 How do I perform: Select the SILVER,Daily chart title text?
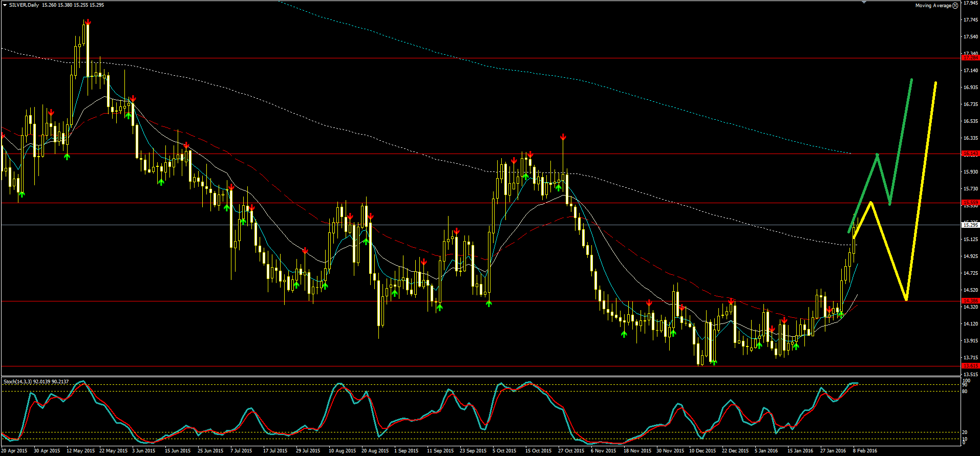pyautogui.click(x=24, y=5)
